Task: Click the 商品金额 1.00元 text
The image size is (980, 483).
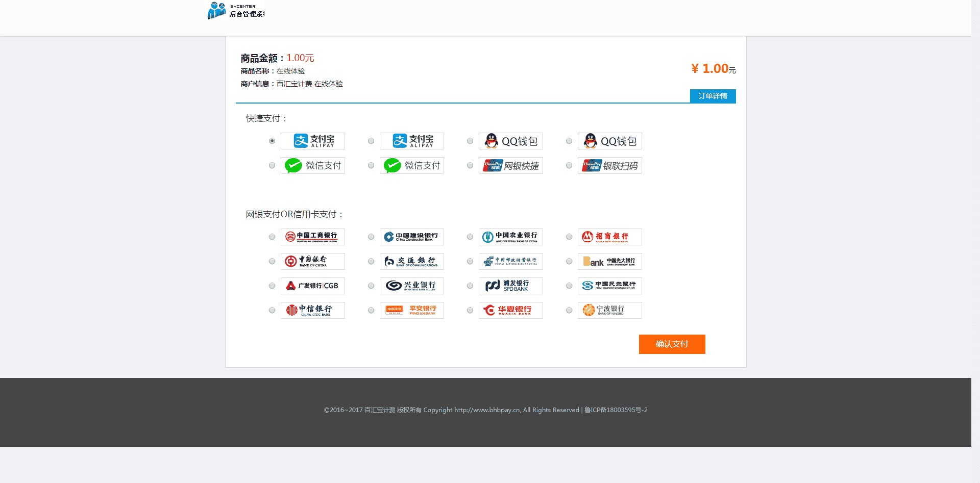Action: [278, 58]
